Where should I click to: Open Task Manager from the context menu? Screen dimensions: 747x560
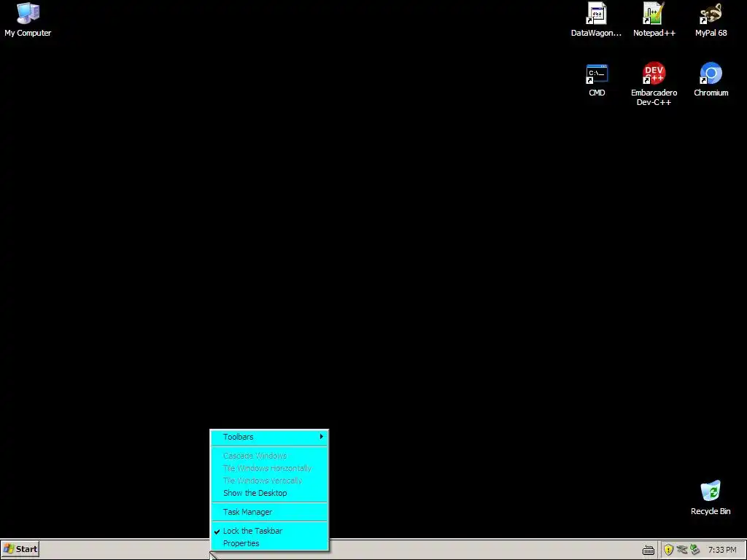tap(269, 512)
